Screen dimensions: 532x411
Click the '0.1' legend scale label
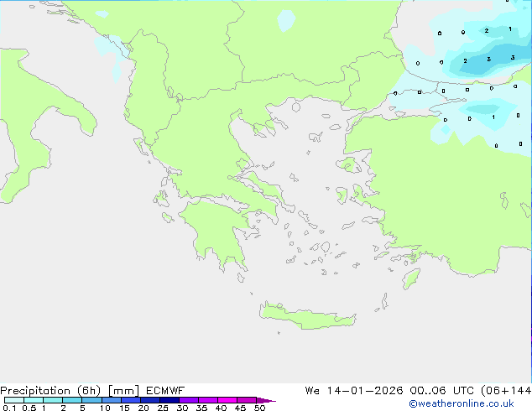coord(9,408)
